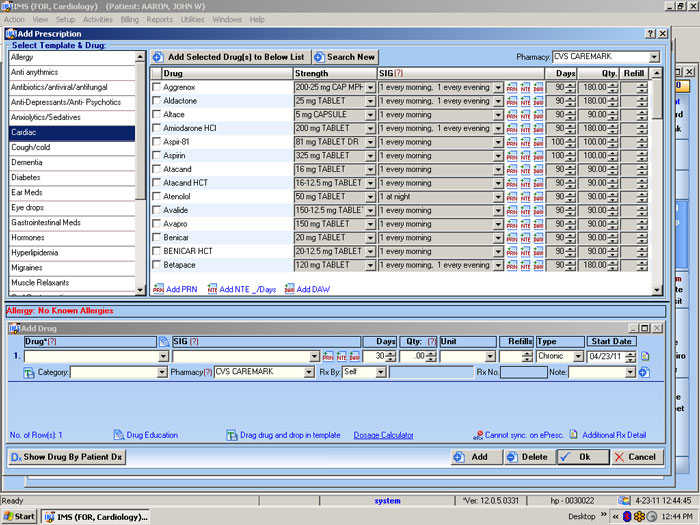Check the Aspir-81 checkbox

tap(156, 142)
